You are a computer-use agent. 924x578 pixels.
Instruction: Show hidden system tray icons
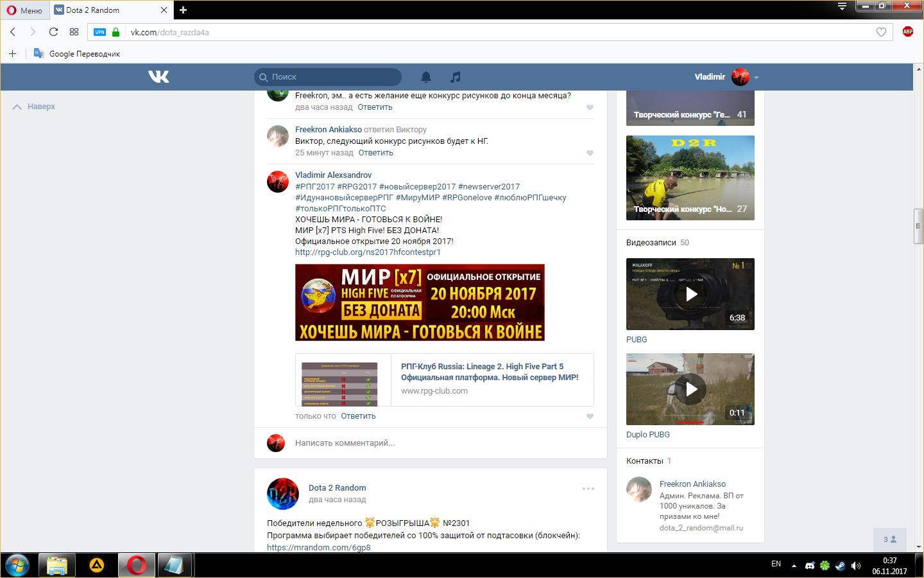click(x=794, y=566)
